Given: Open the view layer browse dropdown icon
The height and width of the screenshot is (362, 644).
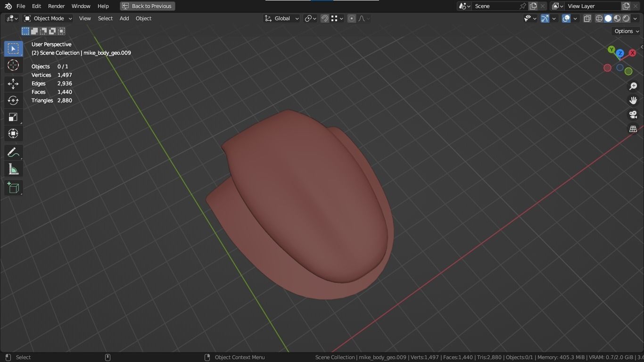Looking at the screenshot, I should 558,6.
